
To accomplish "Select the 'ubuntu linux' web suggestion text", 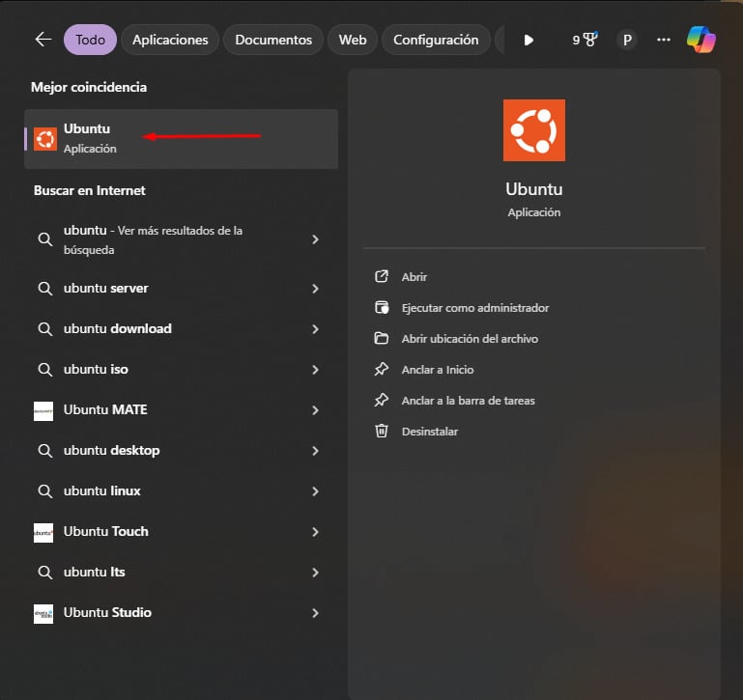I will click(101, 490).
